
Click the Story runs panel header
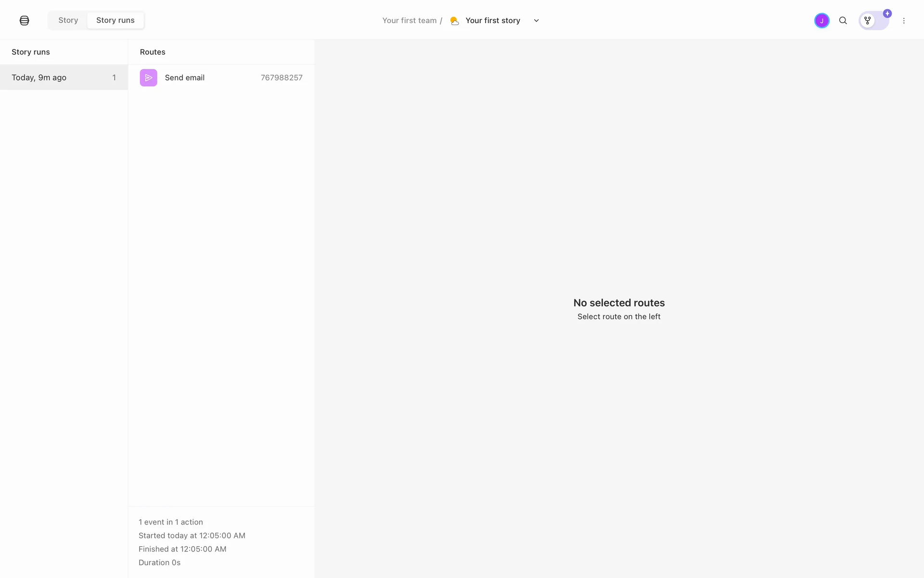[x=31, y=52]
